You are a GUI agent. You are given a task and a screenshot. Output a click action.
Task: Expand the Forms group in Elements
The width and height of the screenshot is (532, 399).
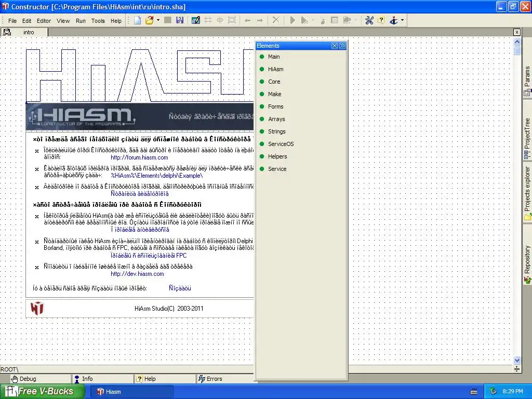[275, 107]
